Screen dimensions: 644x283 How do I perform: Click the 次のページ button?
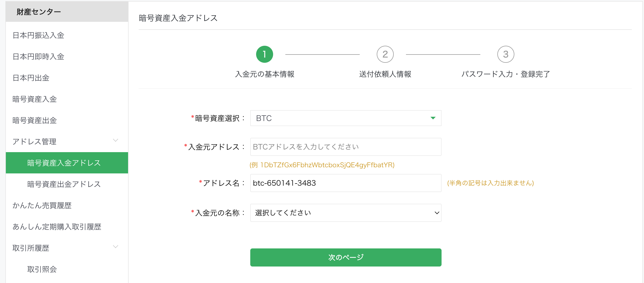click(x=346, y=257)
